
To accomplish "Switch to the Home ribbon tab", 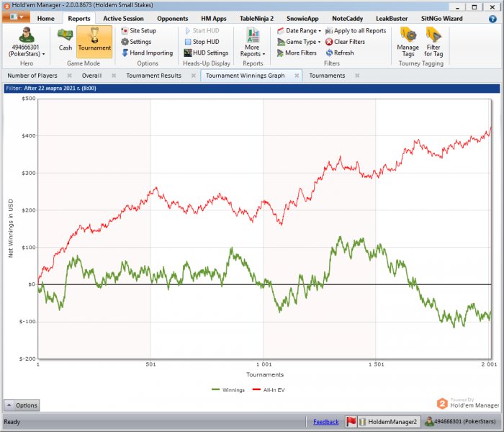I will (45, 19).
